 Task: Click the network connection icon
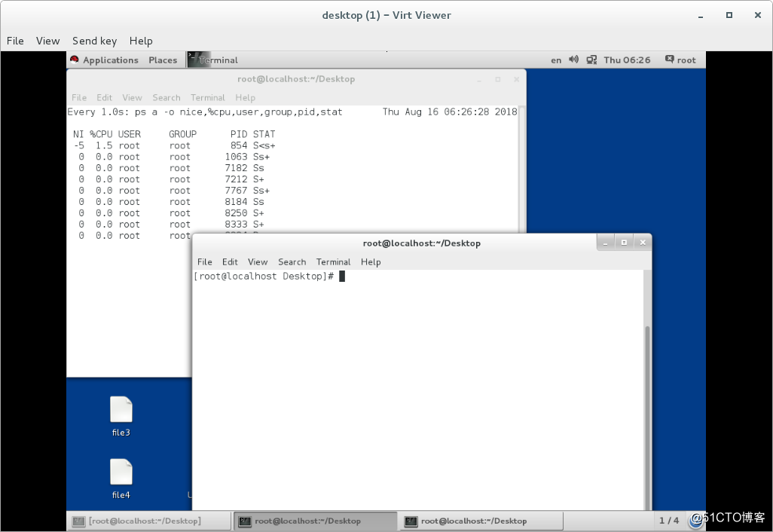point(591,60)
